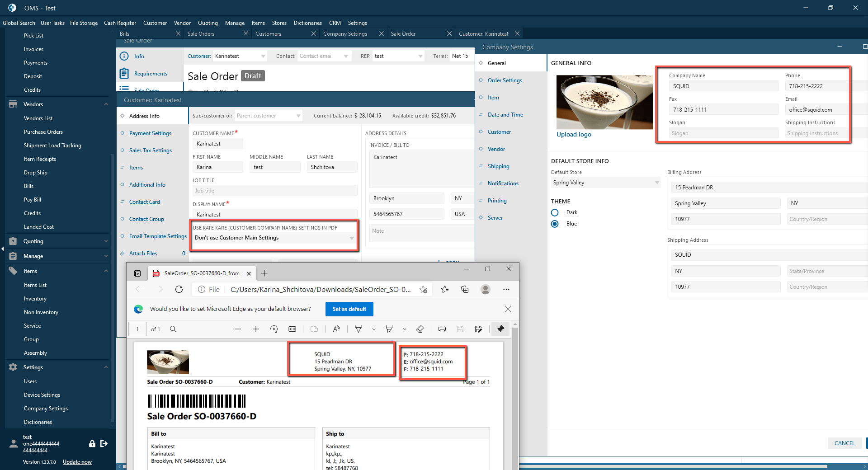Click the pin PDF toolbar icon
This screenshot has height=470, width=868.
coord(501,329)
